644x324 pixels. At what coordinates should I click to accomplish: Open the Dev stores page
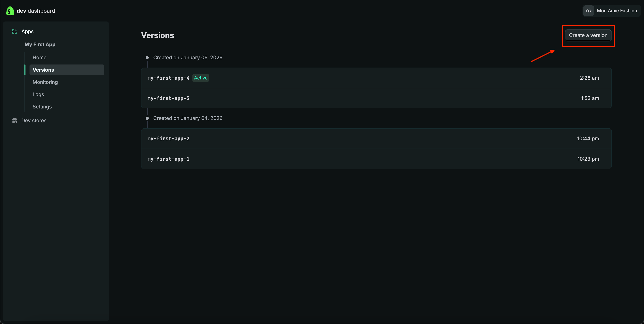point(34,121)
